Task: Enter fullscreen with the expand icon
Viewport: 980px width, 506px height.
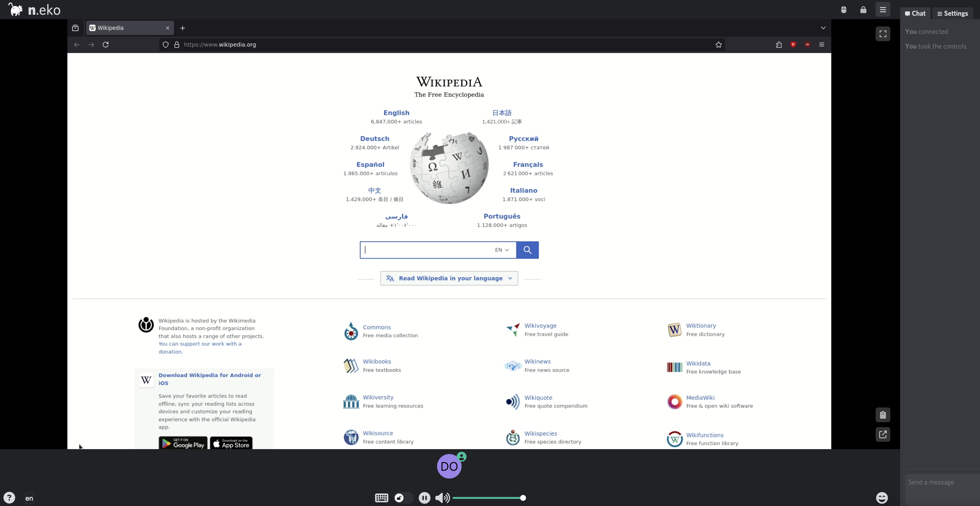Action: click(882, 34)
